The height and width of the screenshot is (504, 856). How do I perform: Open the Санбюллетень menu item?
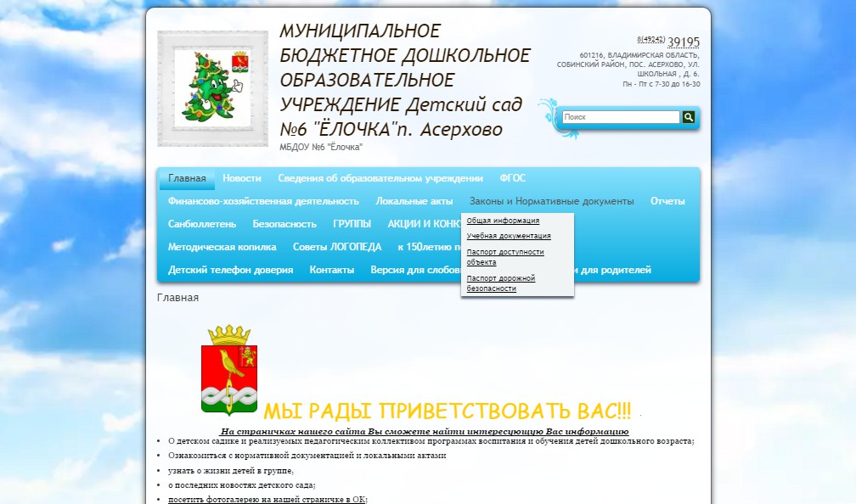pos(202,224)
